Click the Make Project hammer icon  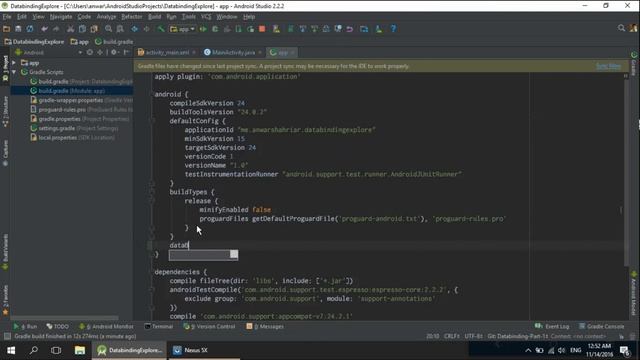coord(161,29)
